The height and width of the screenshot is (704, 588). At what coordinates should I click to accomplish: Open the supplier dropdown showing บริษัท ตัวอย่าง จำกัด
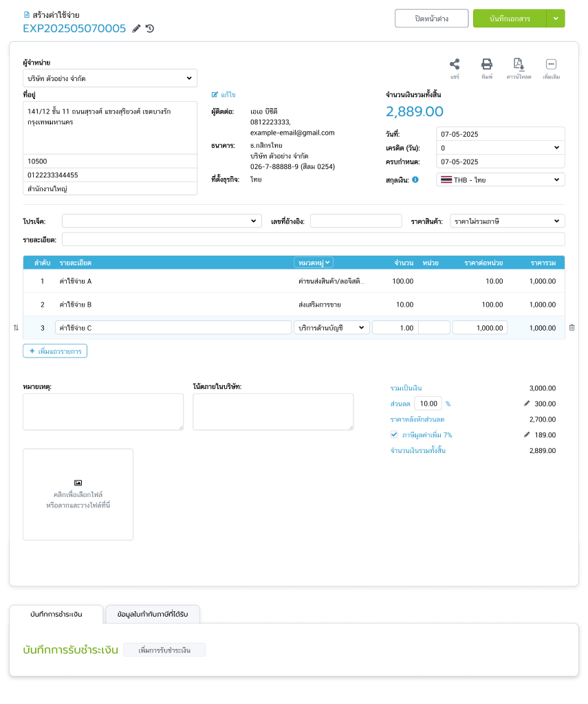110,78
